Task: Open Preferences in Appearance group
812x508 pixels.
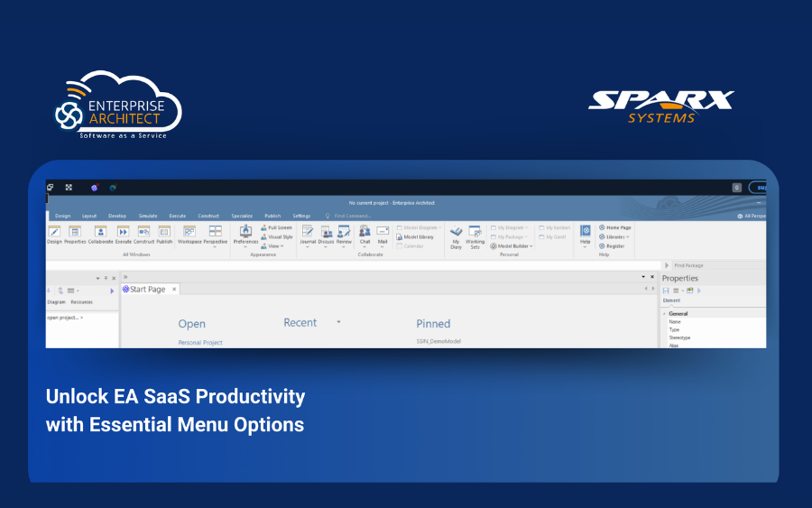Action: click(245, 234)
